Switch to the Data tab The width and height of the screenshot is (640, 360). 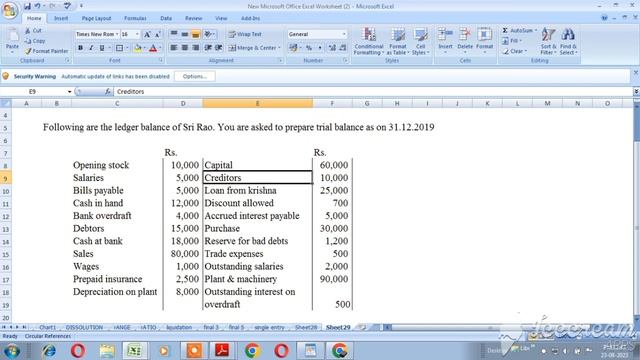tap(166, 18)
